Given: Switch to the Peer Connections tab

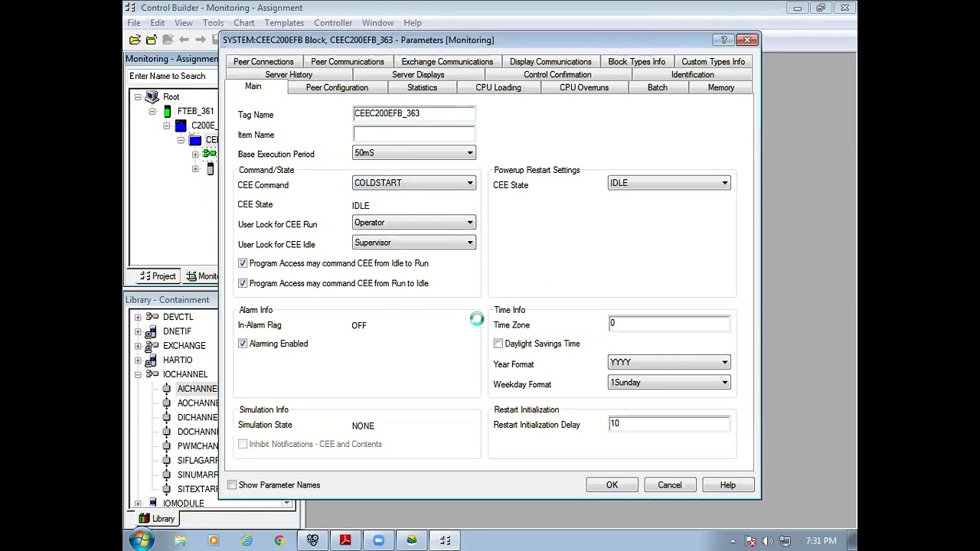Looking at the screenshot, I should click(x=263, y=61).
